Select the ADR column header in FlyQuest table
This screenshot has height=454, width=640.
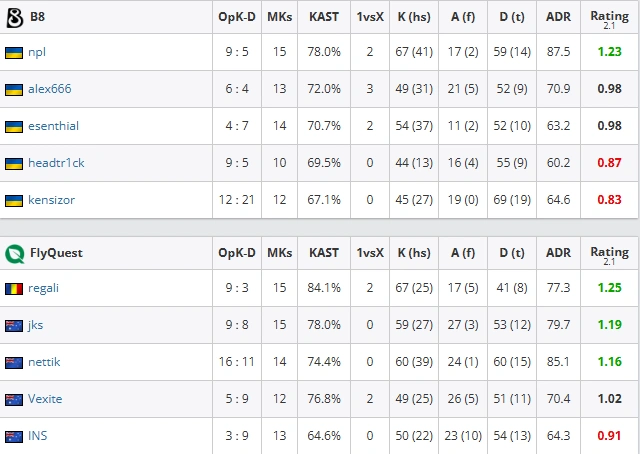coord(558,253)
